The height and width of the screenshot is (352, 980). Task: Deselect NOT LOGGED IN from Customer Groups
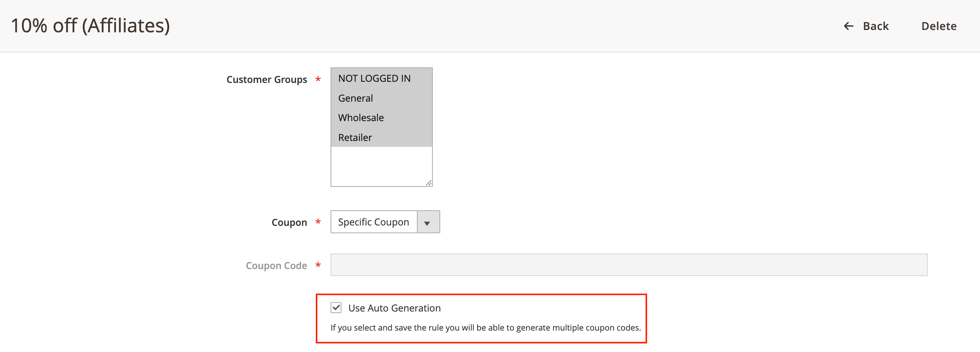tap(374, 78)
